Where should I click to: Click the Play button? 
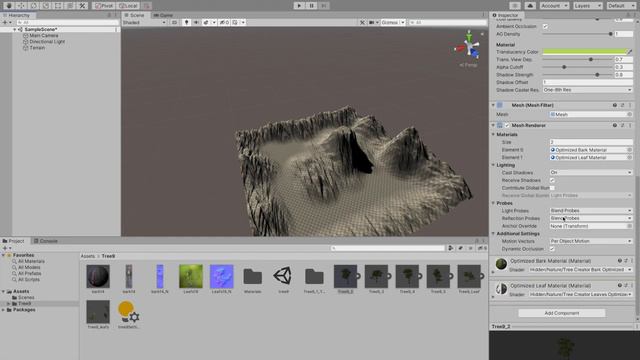tap(299, 6)
